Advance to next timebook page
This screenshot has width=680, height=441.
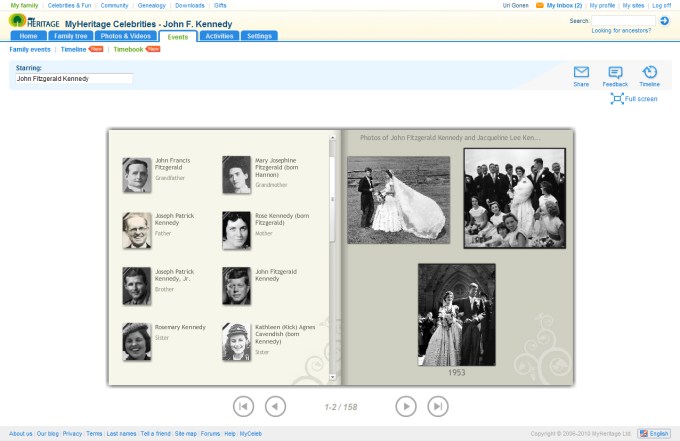(405, 405)
